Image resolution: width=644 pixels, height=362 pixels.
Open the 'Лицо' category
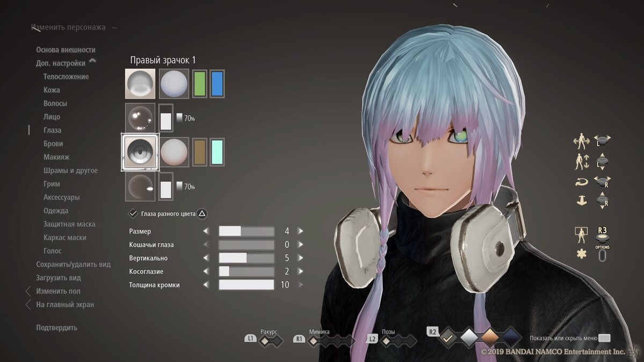pyautogui.click(x=52, y=117)
